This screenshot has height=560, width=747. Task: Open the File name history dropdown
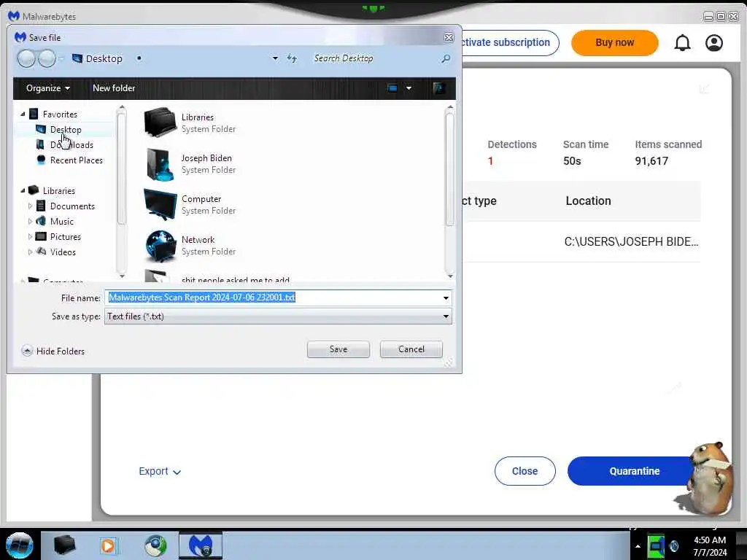coord(446,298)
